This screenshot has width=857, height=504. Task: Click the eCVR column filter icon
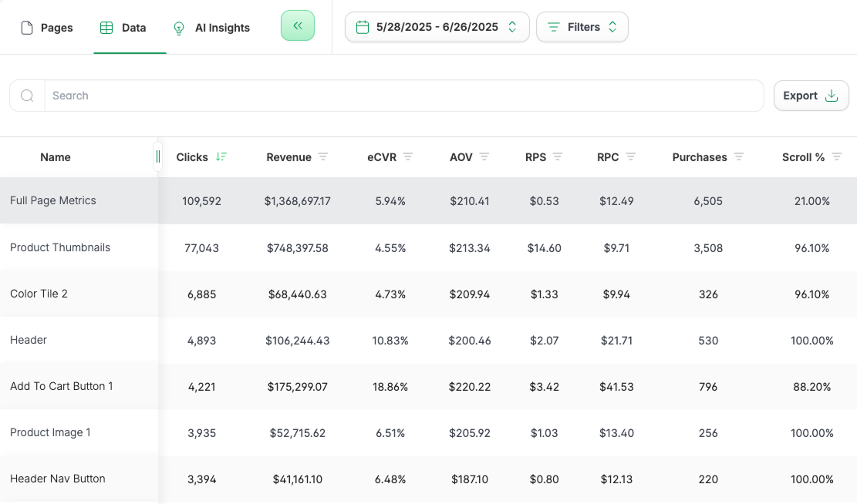pyautogui.click(x=408, y=157)
